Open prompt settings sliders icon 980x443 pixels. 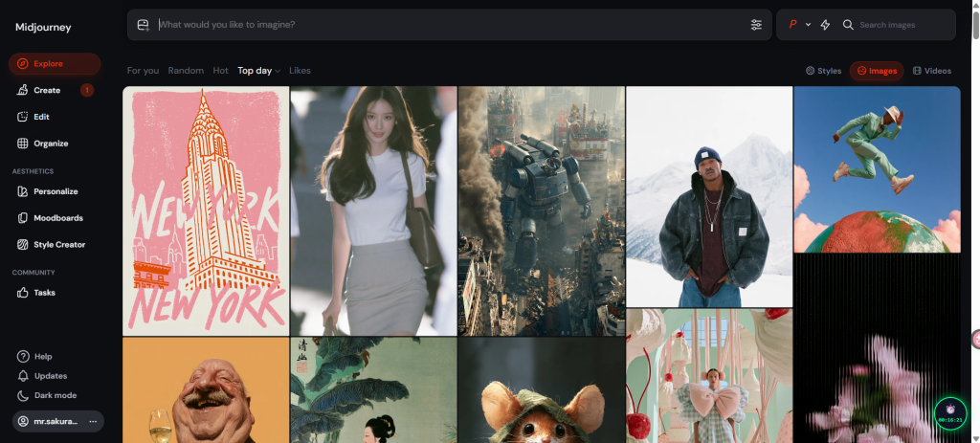[x=756, y=25]
